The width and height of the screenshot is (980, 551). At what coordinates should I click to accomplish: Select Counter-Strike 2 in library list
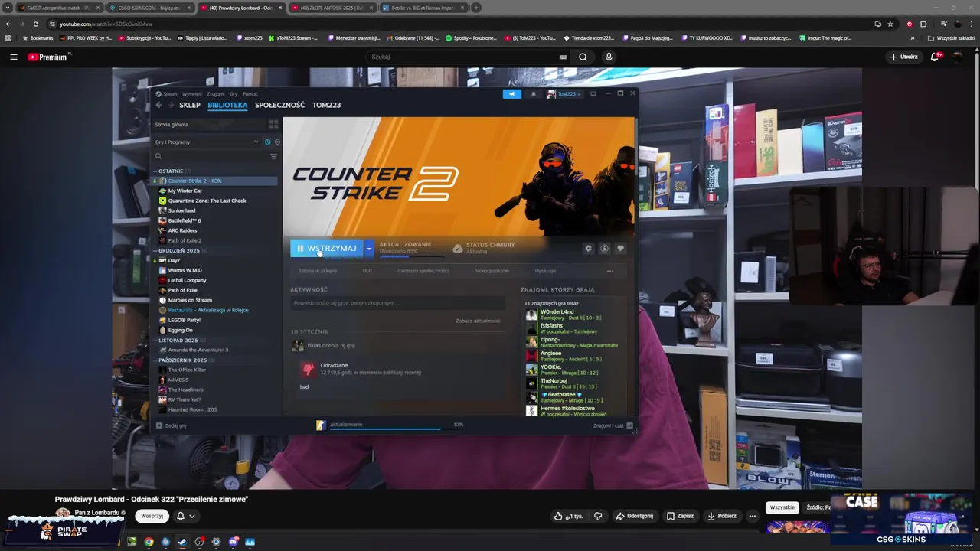(x=215, y=181)
